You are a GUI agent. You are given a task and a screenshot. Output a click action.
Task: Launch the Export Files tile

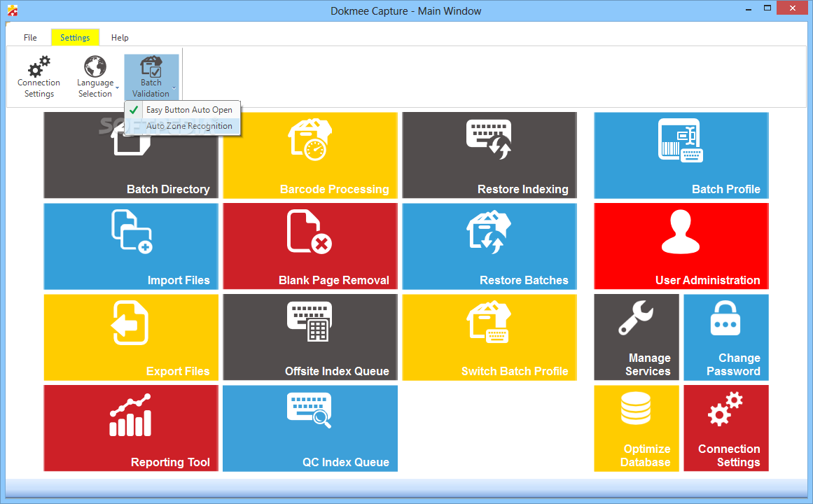coord(131,337)
